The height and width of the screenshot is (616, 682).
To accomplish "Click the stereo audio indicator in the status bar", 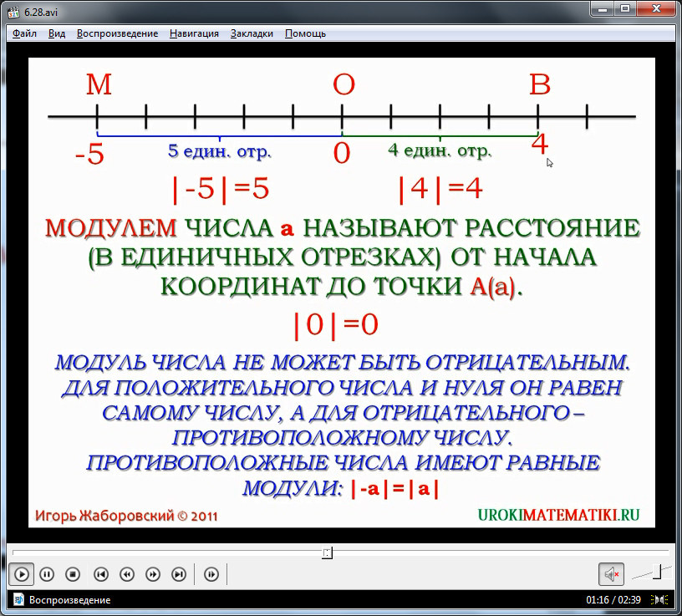I will click(x=659, y=600).
